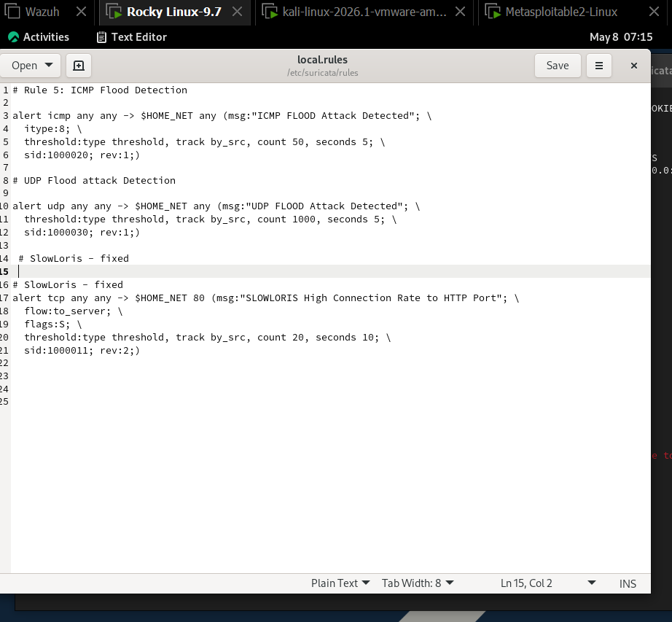Click '# UDP Flood attack Detection' comment

[x=94, y=180]
